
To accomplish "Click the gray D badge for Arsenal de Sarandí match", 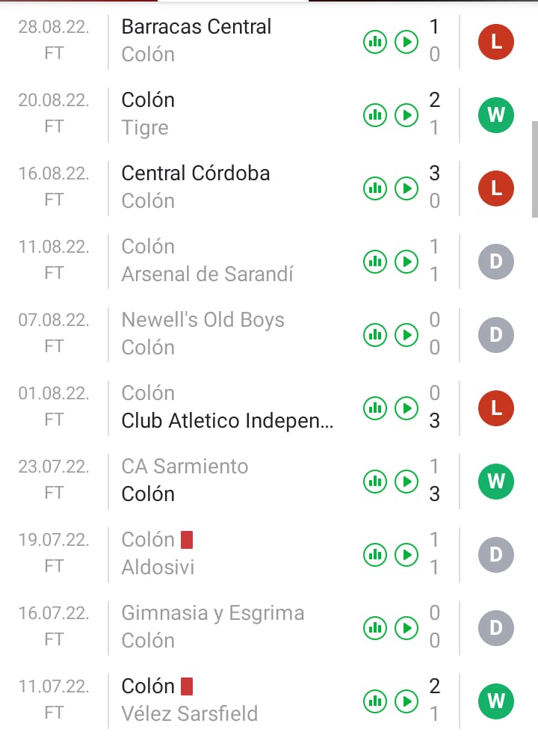I will 496,262.
